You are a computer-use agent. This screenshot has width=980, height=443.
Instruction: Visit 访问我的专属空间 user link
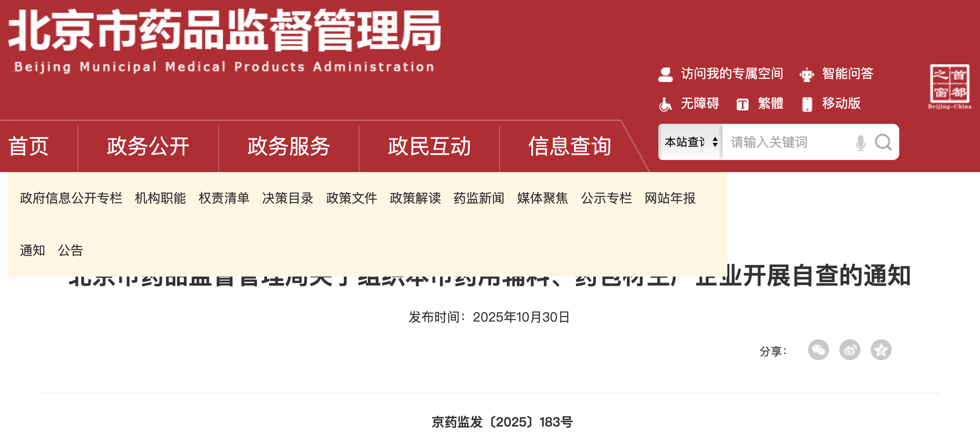click(732, 74)
